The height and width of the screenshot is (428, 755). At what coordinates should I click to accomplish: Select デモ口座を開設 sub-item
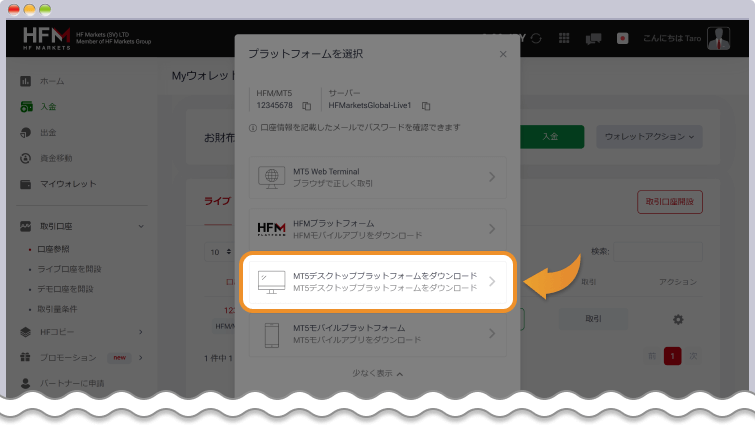(x=65, y=289)
